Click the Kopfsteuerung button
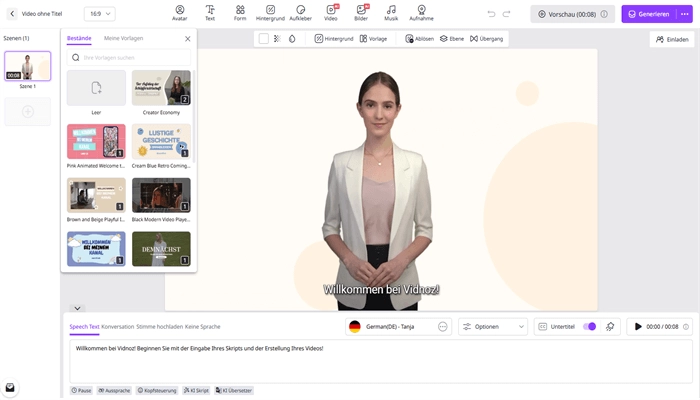Viewport: 700px width, 400px height. tap(157, 391)
